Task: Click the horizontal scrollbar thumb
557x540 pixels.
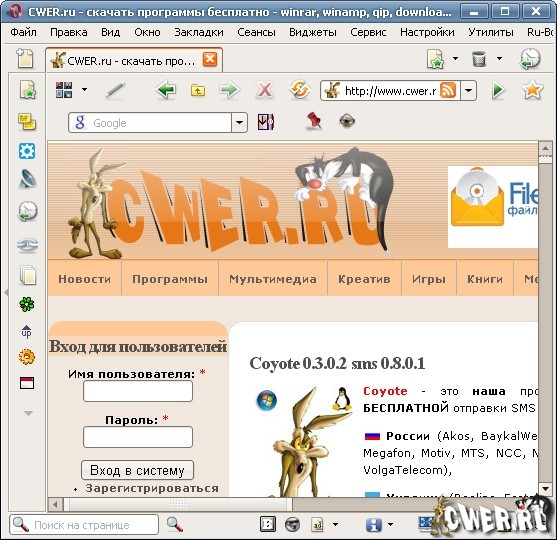Action: [178, 504]
